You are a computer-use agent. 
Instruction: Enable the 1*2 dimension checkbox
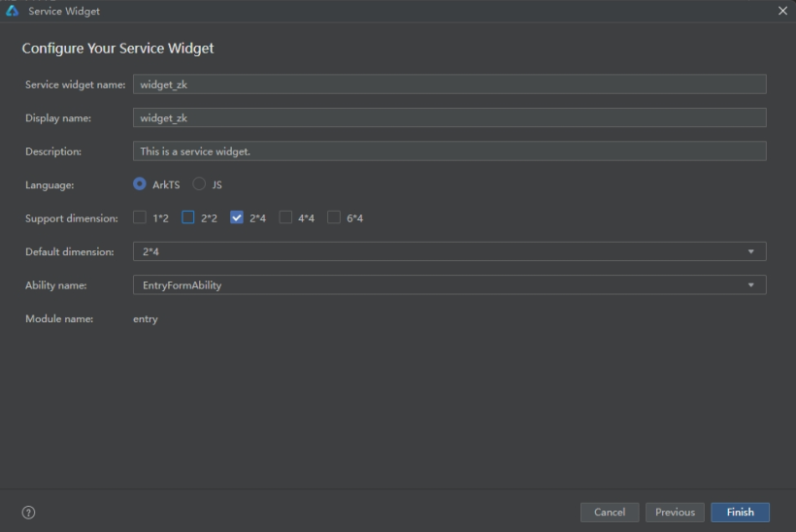pyautogui.click(x=140, y=217)
